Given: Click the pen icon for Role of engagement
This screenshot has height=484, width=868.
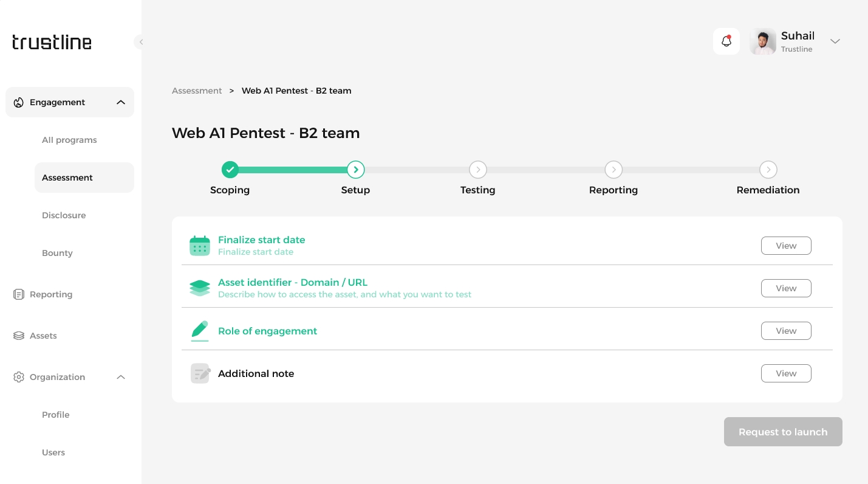Looking at the screenshot, I should click(199, 331).
